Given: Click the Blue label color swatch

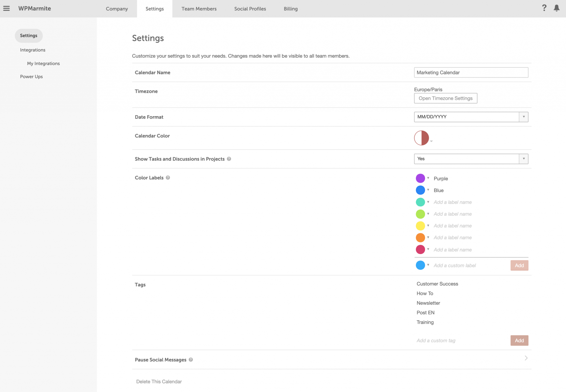Looking at the screenshot, I should (420, 190).
